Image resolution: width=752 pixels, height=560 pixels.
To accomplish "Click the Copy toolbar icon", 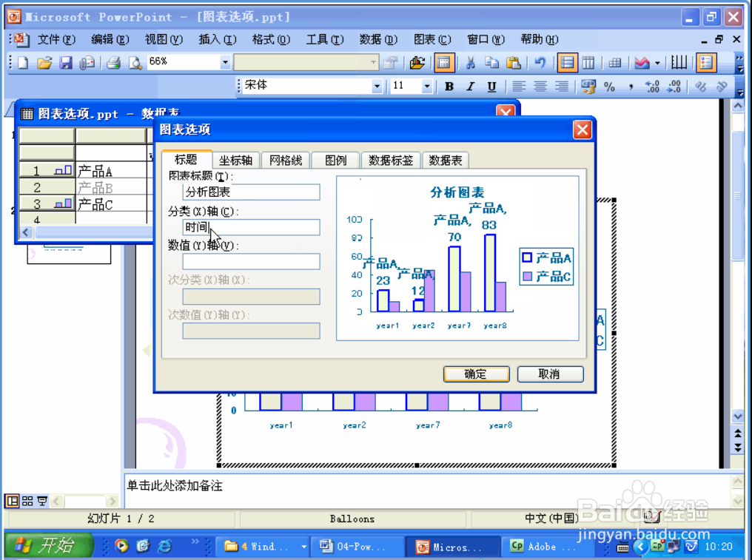I will pos(491,63).
